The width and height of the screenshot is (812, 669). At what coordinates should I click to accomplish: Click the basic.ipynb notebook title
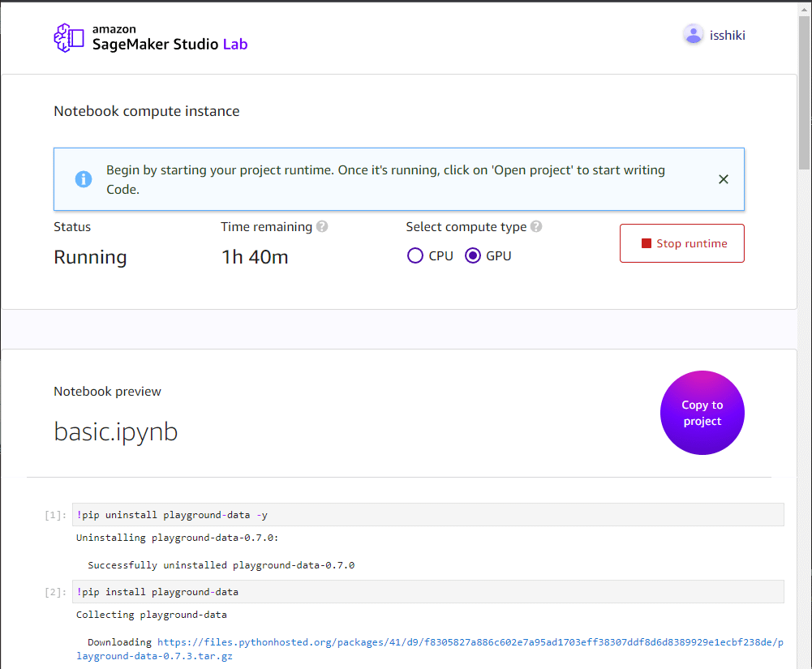[115, 431]
